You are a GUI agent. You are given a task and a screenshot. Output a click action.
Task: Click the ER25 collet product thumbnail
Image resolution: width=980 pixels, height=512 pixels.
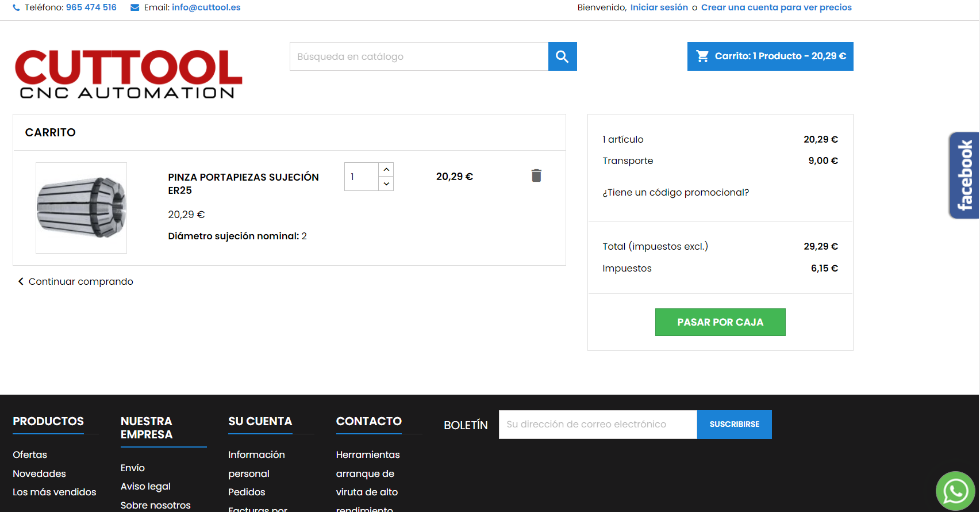coord(81,208)
